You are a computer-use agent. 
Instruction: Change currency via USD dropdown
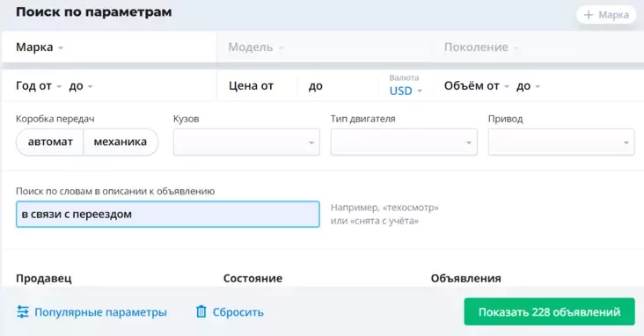pyautogui.click(x=406, y=91)
